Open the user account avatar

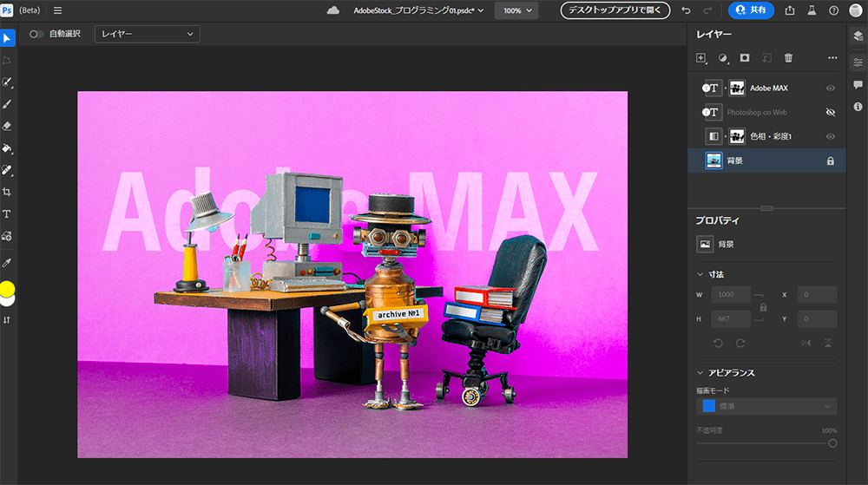tap(856, 10)
